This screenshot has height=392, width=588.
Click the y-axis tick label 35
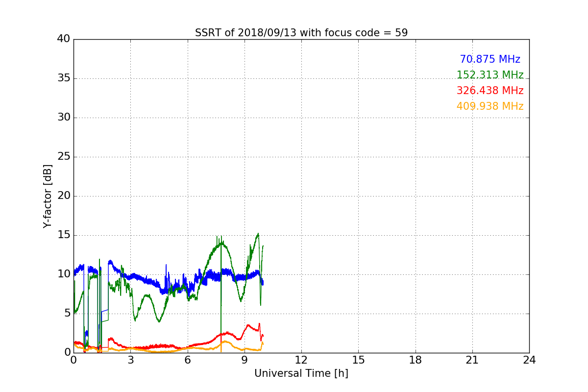(x=64, y=78)
